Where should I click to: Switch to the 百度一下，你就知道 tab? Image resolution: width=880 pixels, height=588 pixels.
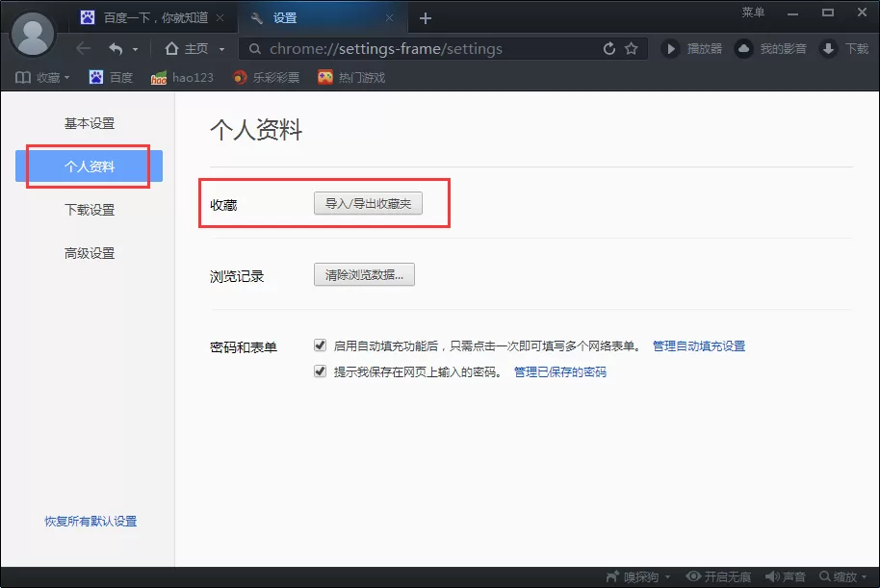pos(152,18)
